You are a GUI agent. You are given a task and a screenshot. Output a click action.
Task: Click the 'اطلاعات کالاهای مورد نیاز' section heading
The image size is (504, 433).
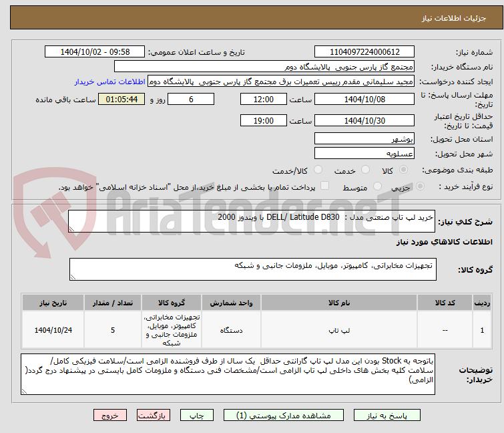[444, 242]
